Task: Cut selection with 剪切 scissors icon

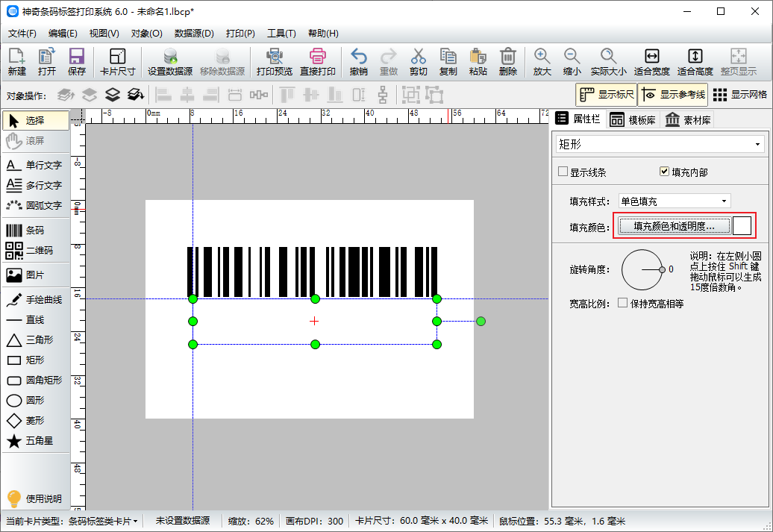Action: [x=418, y=62]
